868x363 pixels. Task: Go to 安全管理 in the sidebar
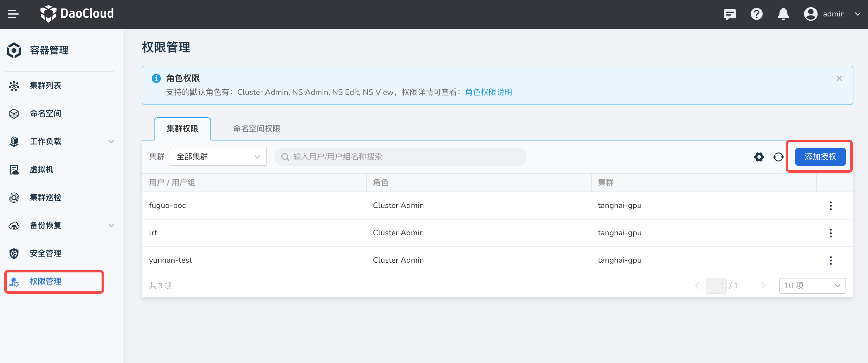(46, 253)
